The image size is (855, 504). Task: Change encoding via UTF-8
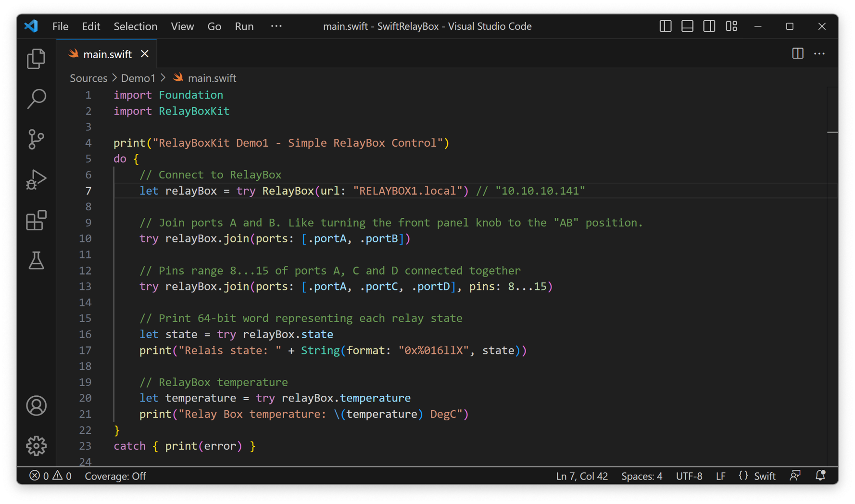(689, 476)
